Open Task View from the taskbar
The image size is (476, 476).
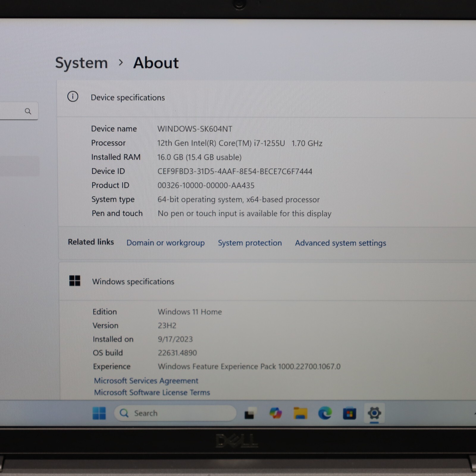tap(250, 413)
